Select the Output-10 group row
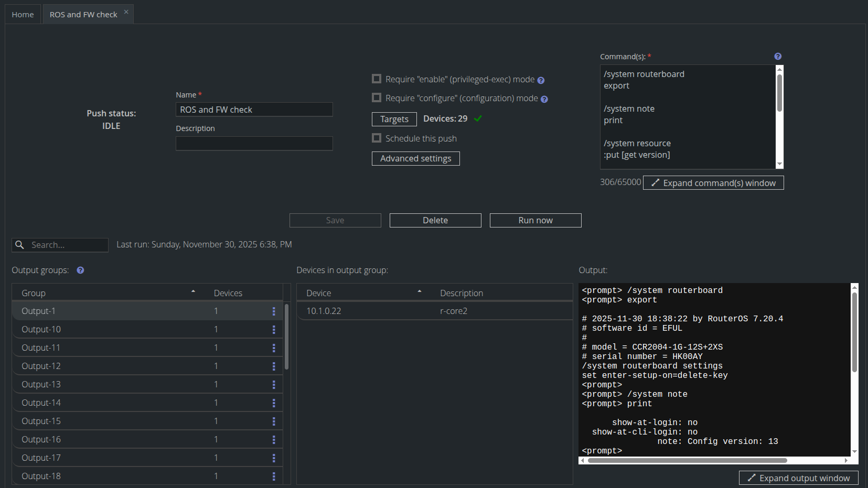The width and height of the screenshot is (868, 488). tap(105, 330)
